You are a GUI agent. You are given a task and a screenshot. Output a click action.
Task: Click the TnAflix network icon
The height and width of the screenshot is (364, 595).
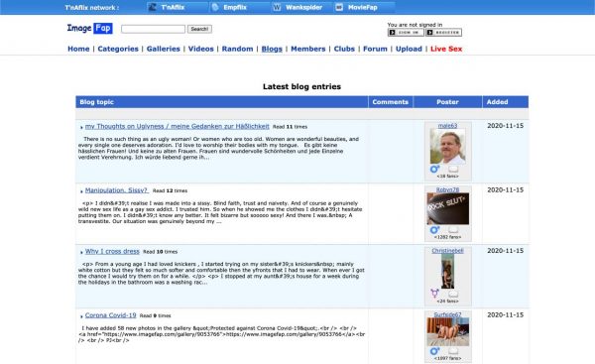152,7
